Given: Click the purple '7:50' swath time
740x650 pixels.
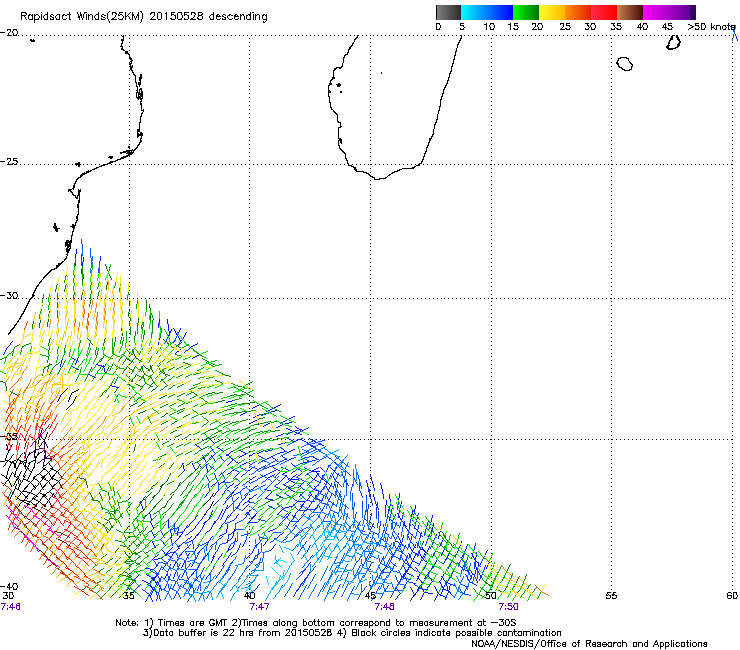Looking at the screenshot, I should coord(508,607).
